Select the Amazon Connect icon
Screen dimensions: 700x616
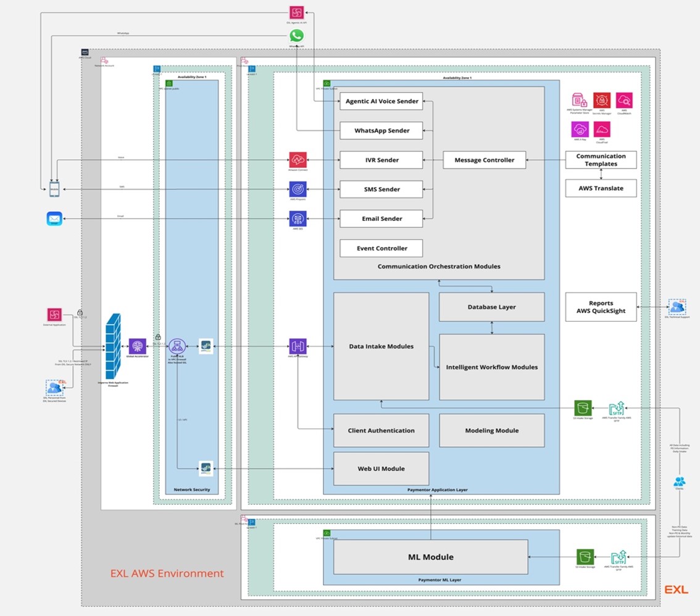tap(298, 160)
